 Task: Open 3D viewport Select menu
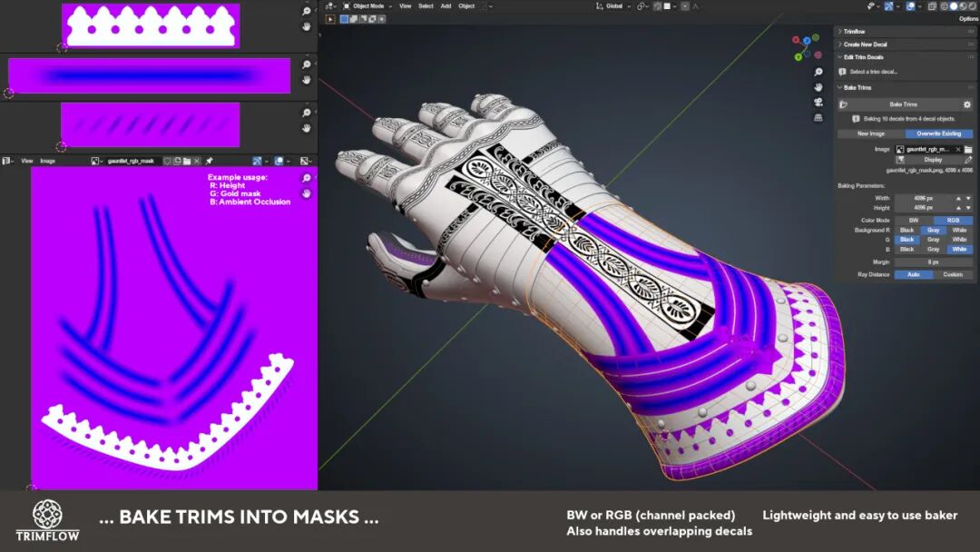tap(426, 6)
